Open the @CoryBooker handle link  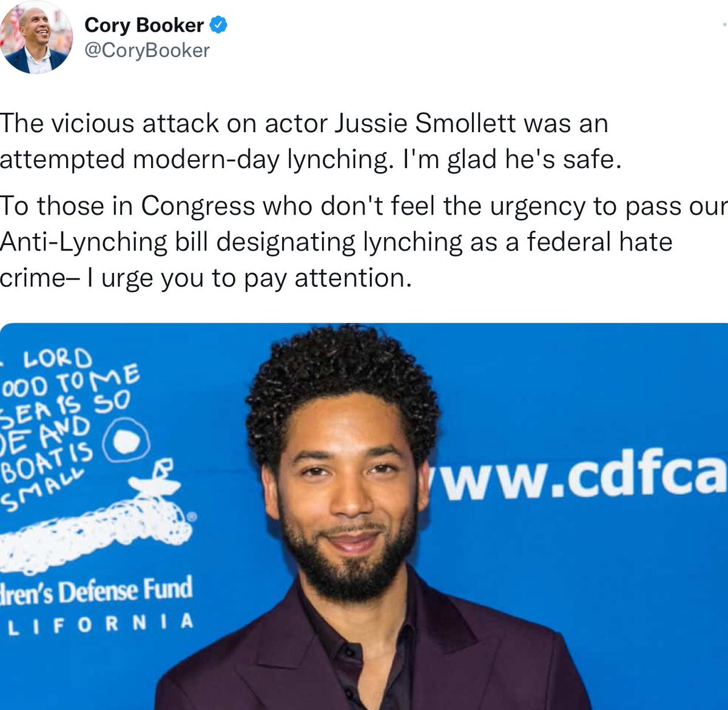[x=147, y=50]
